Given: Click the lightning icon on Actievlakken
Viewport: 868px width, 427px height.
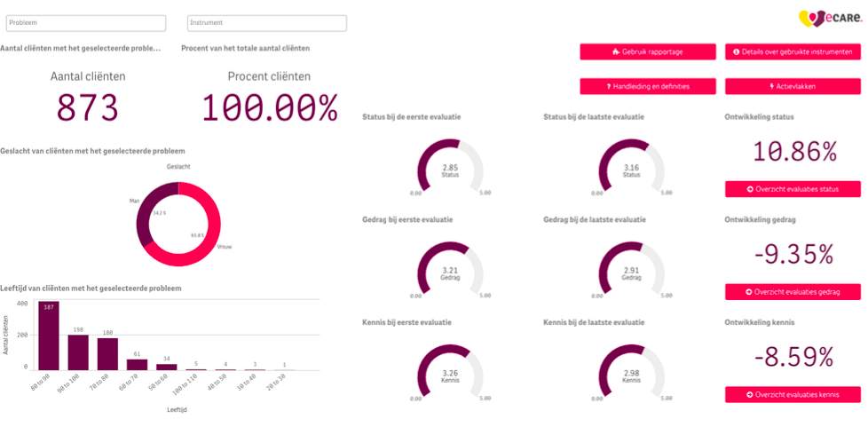Looking at the screenshot, I should (x=772, y=86).
